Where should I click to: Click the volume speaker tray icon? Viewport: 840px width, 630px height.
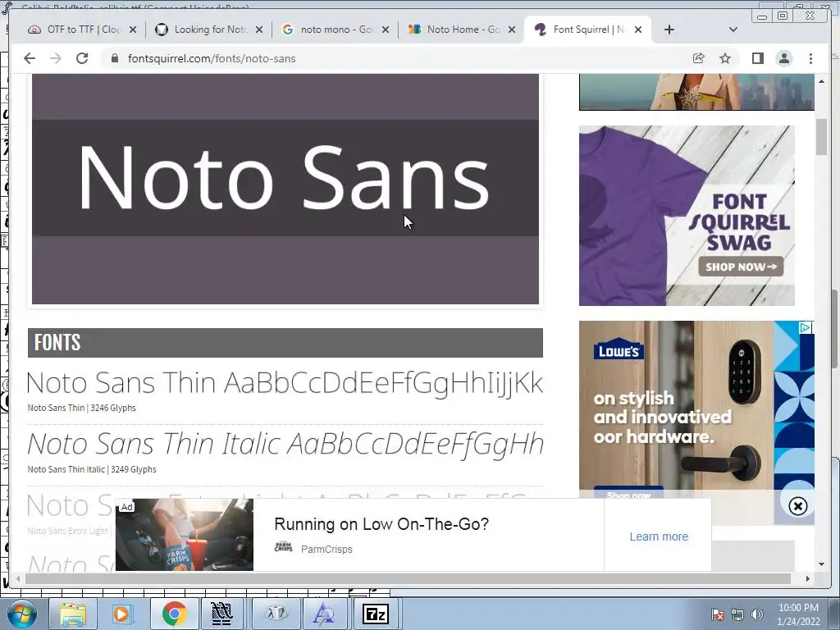click(x=757, y=614)
